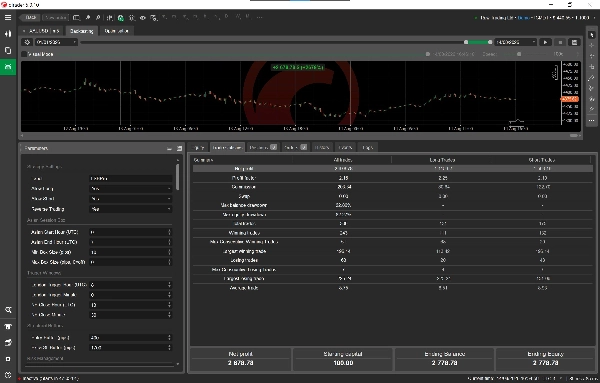Click the cBot instance tab with symbol name

point(42,31)
